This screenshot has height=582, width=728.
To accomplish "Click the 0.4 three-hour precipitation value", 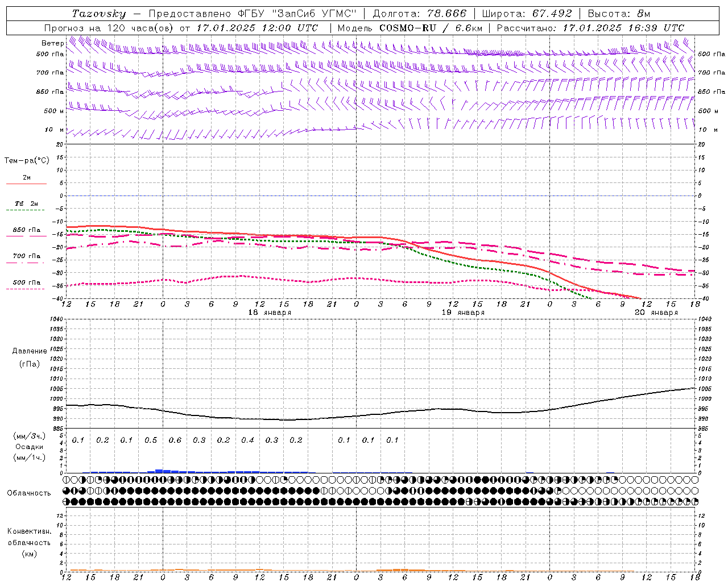I will pyautogui.click(x=247, y=440).
